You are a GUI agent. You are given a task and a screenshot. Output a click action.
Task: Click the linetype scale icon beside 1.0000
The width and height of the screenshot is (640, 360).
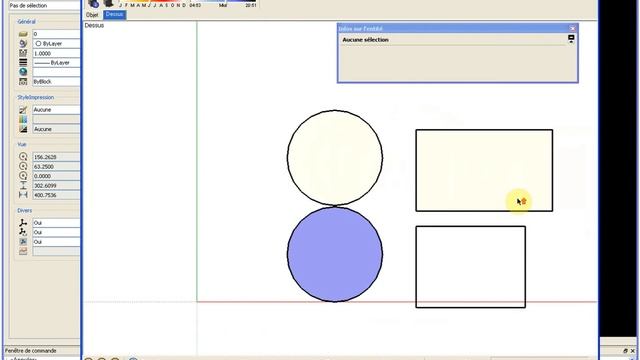pos(23,53)
